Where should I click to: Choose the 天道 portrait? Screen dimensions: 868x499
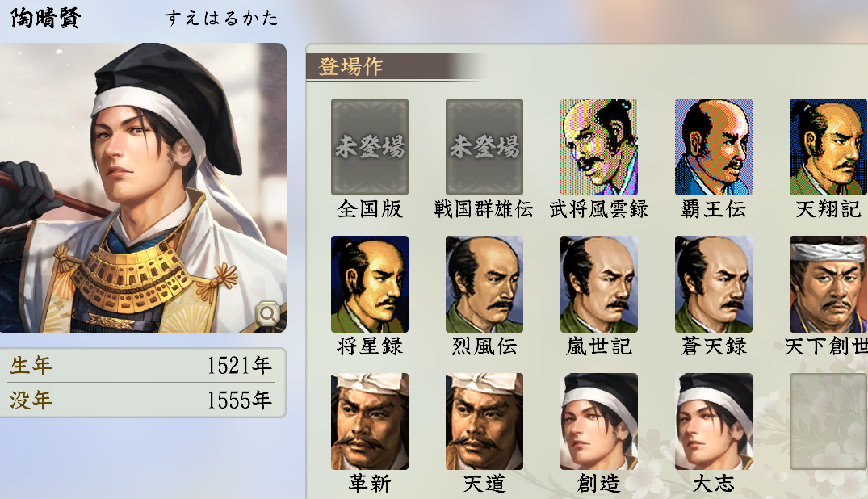coord(484,421)
